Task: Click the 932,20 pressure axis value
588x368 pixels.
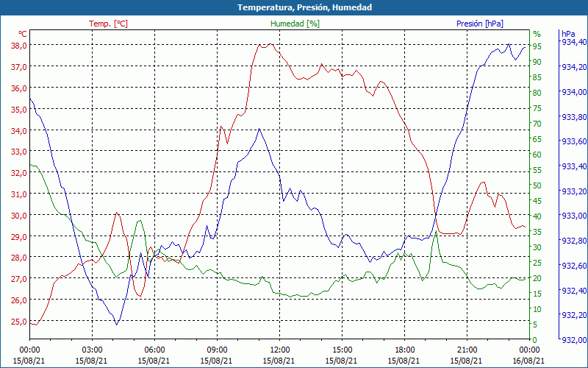Action: click(573, 315)
